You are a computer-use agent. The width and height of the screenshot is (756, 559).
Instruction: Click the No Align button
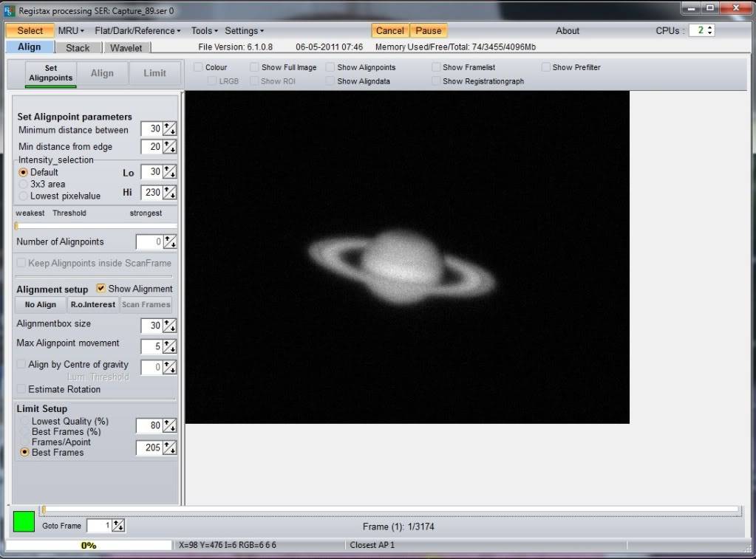click(40, 304)
